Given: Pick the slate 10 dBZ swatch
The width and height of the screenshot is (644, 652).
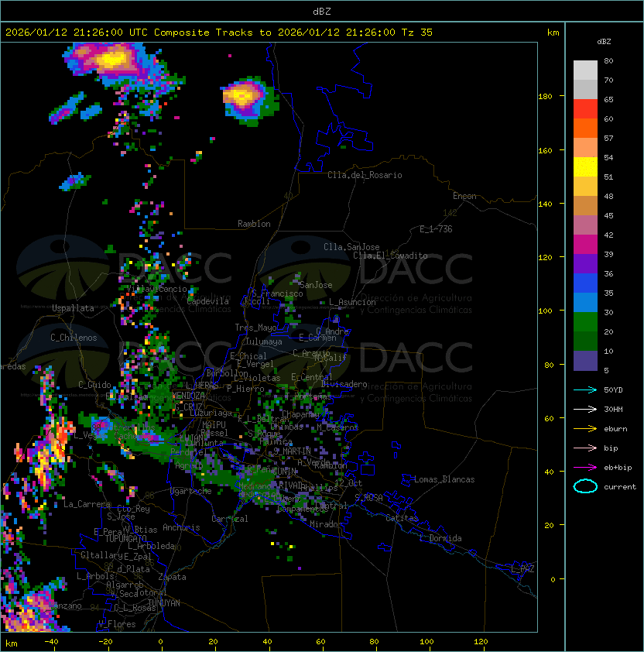Looking at the screenshot, I should pyautogui.click(x=585, y=361).
